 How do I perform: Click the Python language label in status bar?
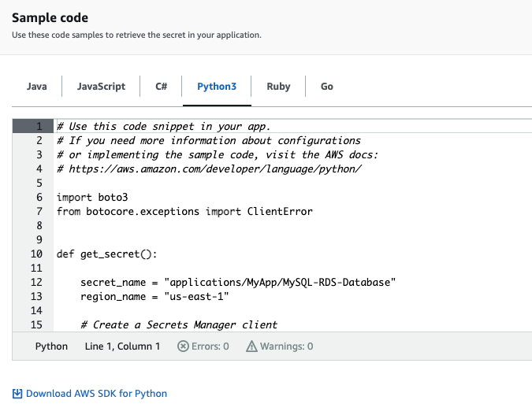[x=51, y=346]
